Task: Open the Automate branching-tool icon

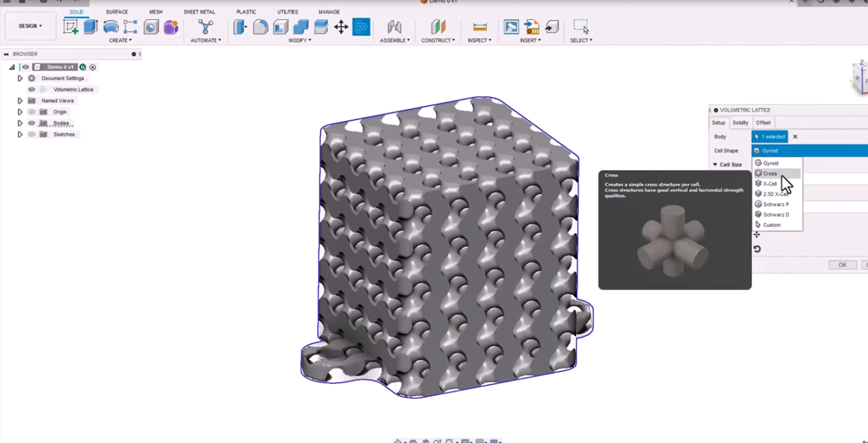Action: (x=205, y=27)
